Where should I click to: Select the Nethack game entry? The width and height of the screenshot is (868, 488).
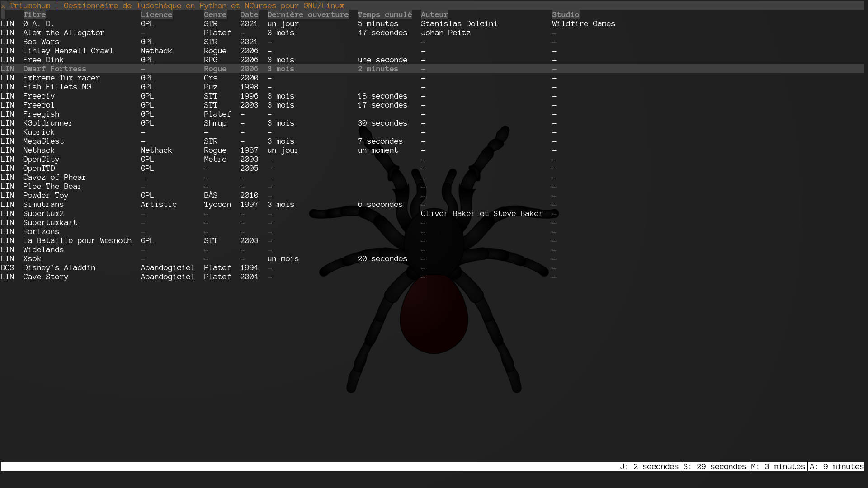(x=39, y=150)
